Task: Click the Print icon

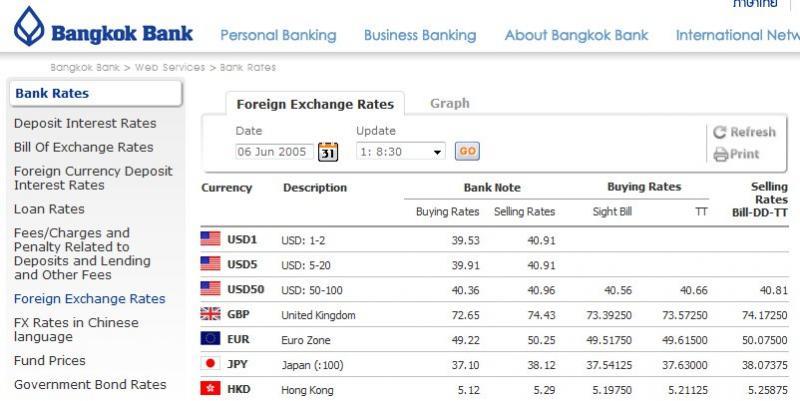Action: [x=720, y=154]
